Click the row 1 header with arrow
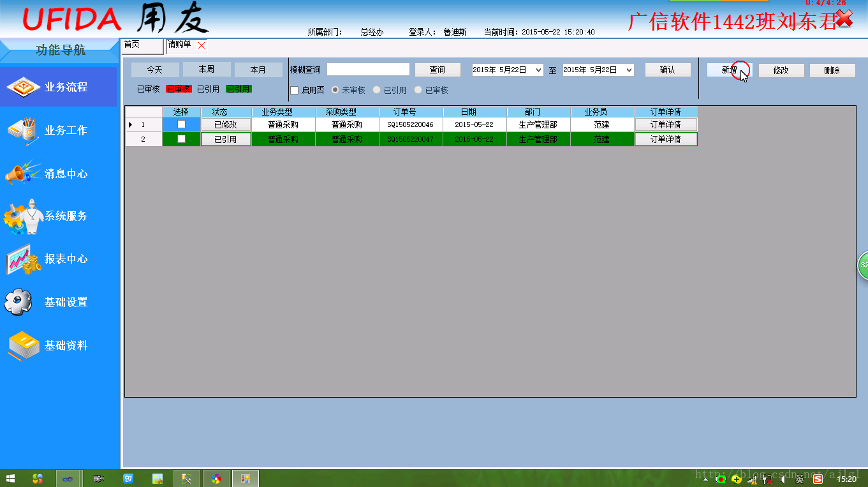The image size is (868, 487). coord(143,124)
